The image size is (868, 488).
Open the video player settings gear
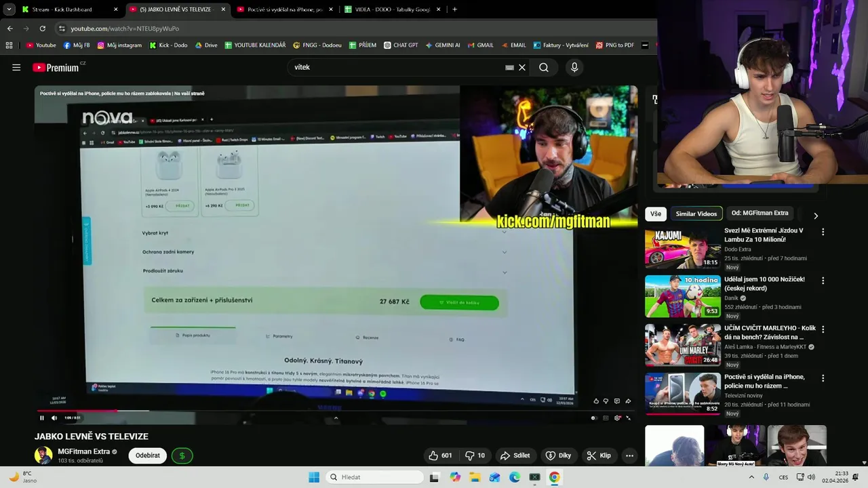coord(617,418)
